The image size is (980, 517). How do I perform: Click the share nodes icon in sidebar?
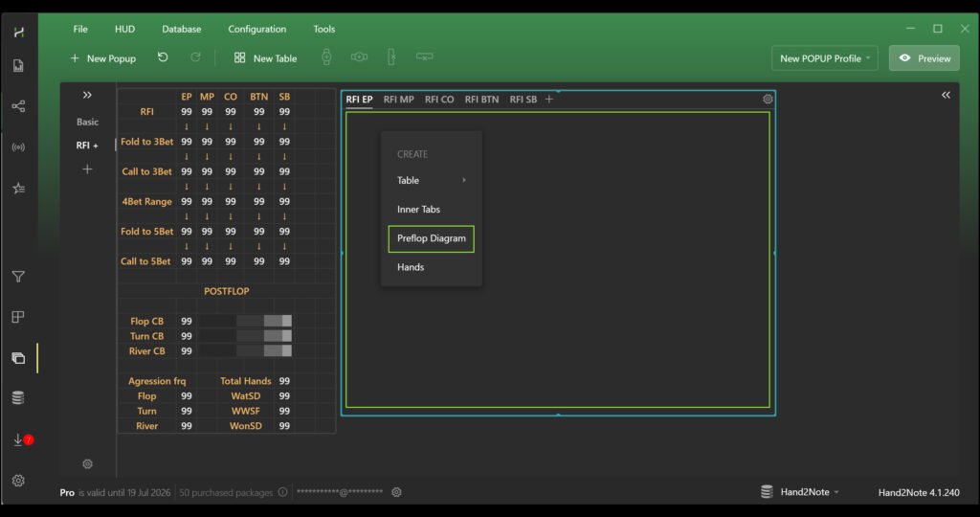tap(18, 106)
